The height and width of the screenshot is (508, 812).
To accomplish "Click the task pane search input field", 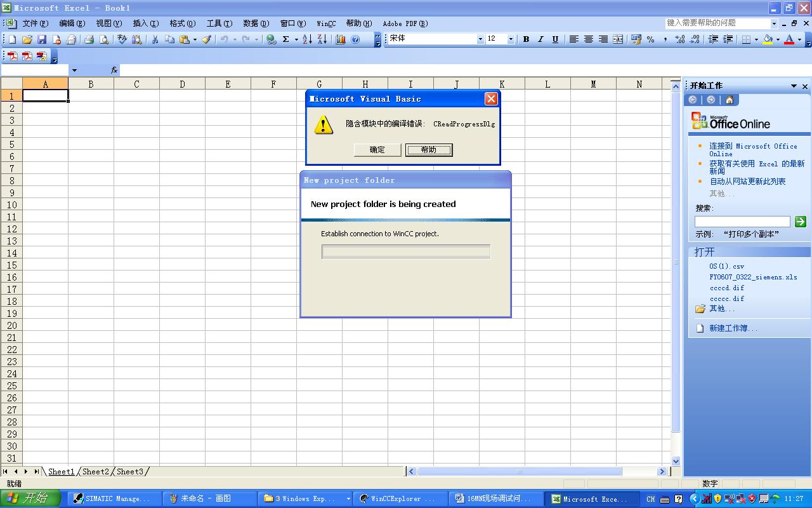I will click(742, 222).
